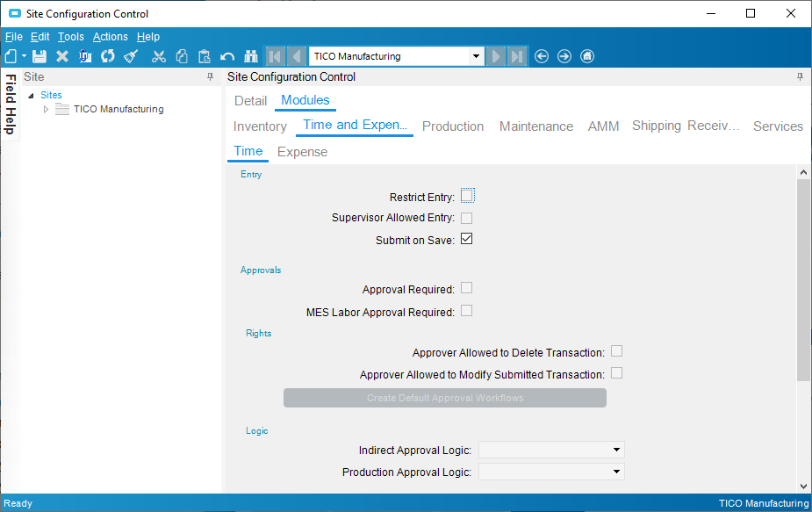Open Indirect Approval Logic dropdown

pos(616,450)
